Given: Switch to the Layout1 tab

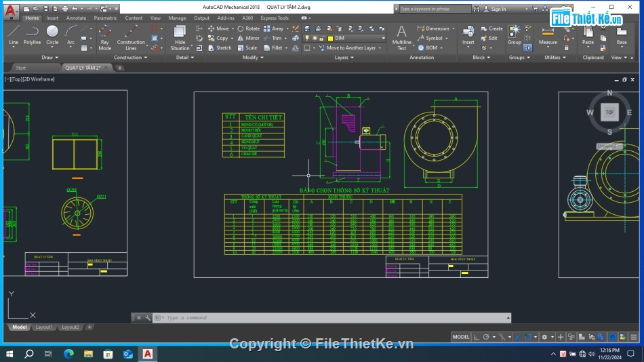Looking at the screenshot, I should pyautogui.click(x=44, y=327).
